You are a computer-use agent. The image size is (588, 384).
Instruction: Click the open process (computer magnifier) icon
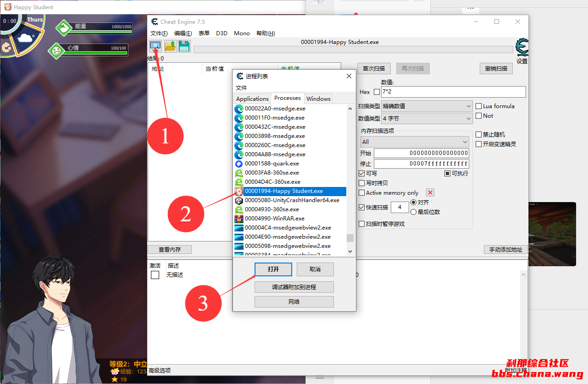click(x=155, y=46)
